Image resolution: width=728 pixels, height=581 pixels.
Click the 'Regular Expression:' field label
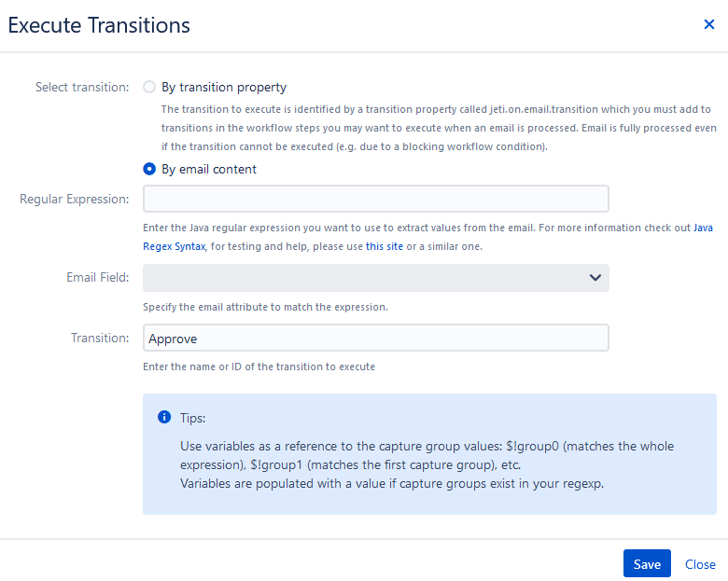point(75,199)
